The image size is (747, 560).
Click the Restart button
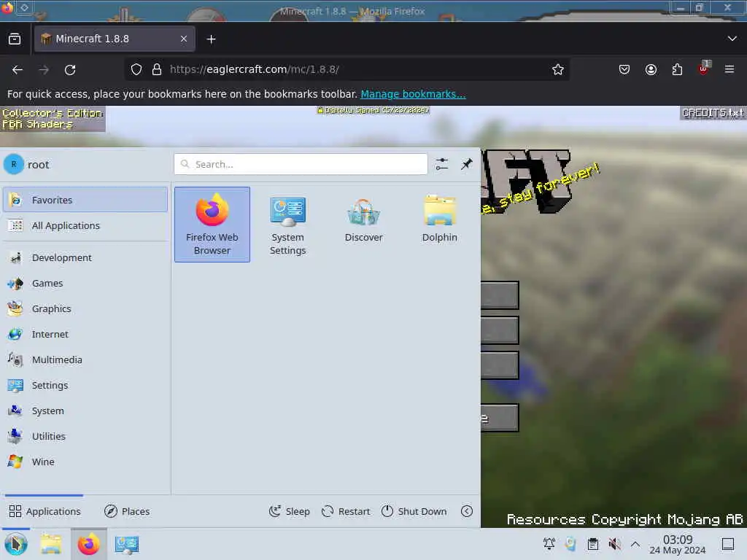click(346, 511)
